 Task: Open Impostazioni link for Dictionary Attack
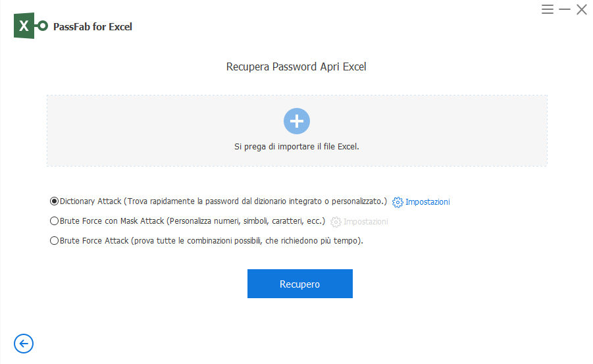[428, 202]
